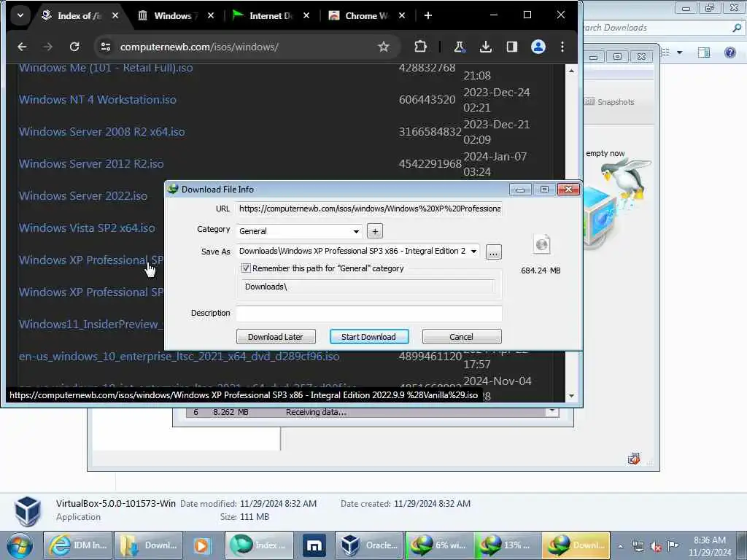Open the taskbar clock showing 8:36 AM

tap(709, 546)
